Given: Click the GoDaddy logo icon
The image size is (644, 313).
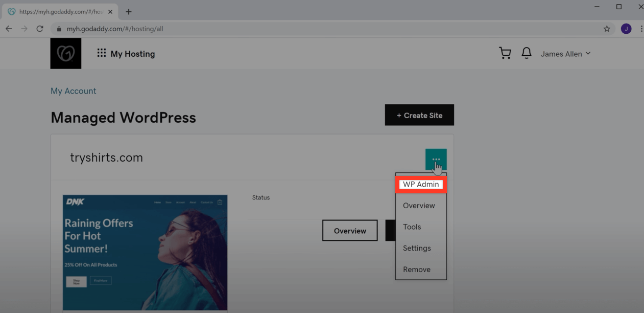Looking at the screenshot, I should point(66,53).
